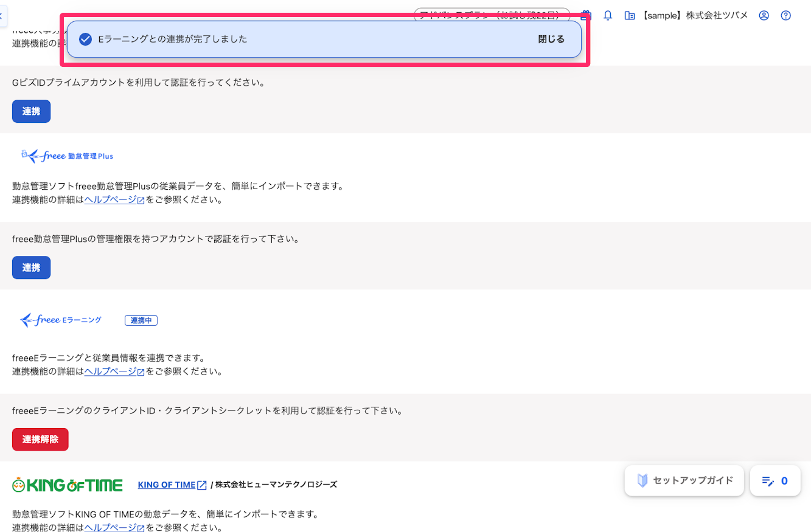Open ヘルプページ link for KING OF TIME
Image resolution: width=811 pixels, height=532 pixels.
tap(114, 528)
